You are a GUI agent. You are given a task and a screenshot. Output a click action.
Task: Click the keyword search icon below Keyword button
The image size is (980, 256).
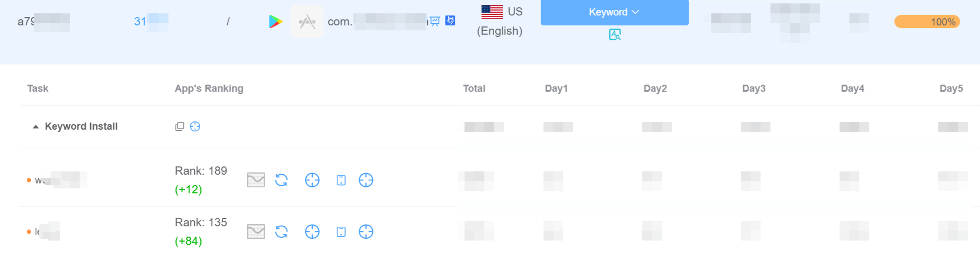[x=615, y=34]
